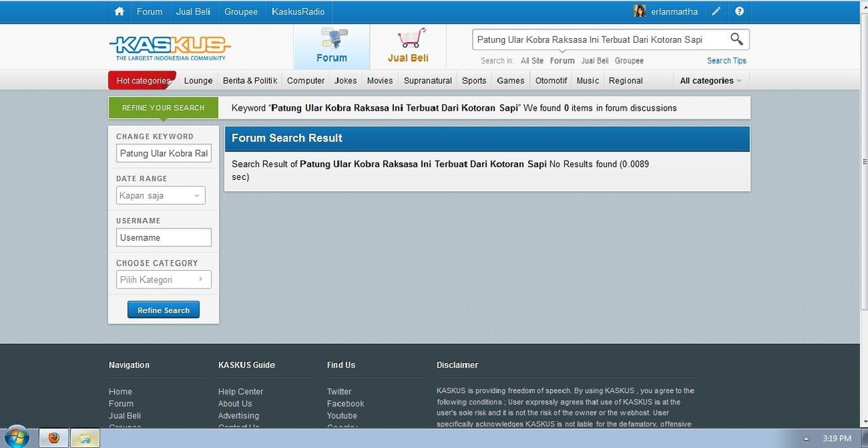The width and height of the screenshot is (868, 448).
Task: Select the Forum speech-bubble tab
Action: click(x=332, y=46)
